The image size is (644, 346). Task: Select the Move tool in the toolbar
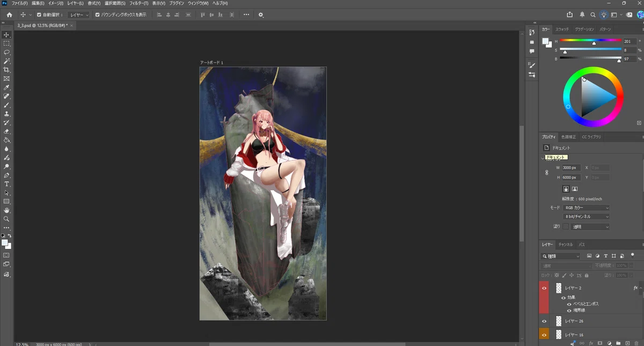pyautogui.click(x=6, y=35)
